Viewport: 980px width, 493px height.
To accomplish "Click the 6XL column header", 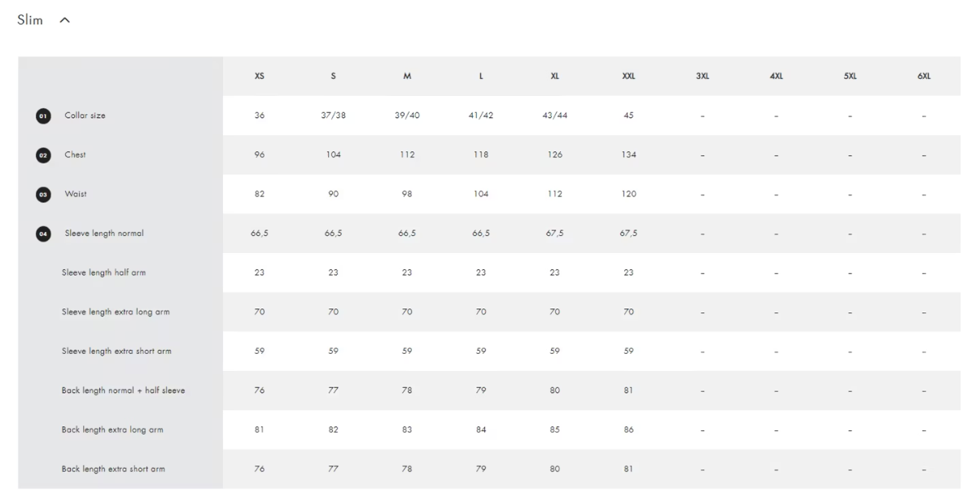I will point(924,76).
